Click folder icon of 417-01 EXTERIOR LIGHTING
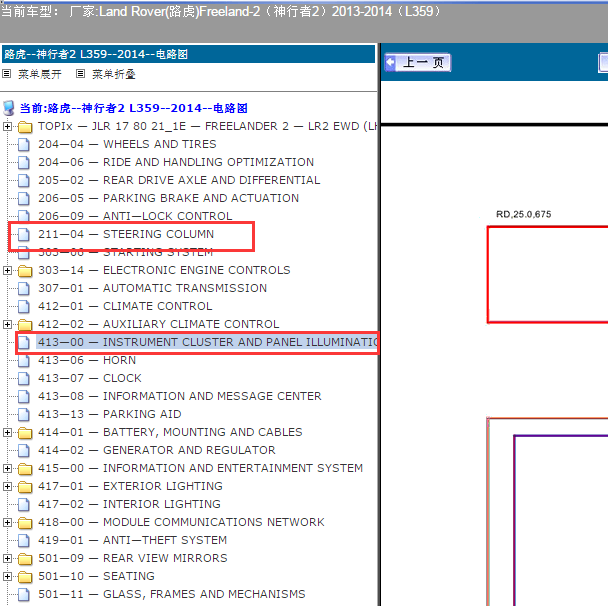This screenshot has width=608, height=606. click(x=25, y=487)
